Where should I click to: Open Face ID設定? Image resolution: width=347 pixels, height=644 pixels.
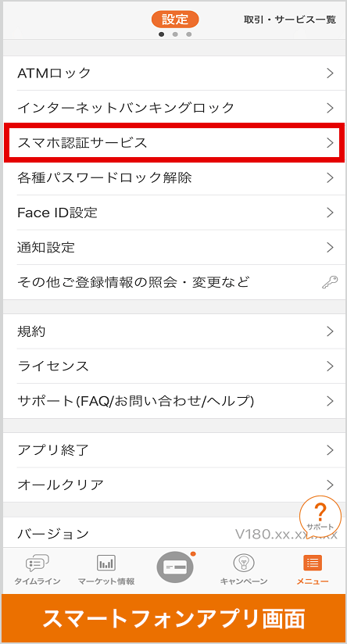(174, 213)
